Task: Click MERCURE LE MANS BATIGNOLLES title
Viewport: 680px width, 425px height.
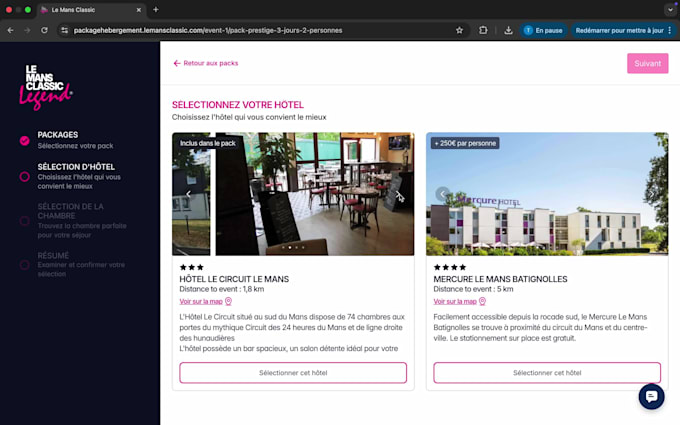Action: 500,279
